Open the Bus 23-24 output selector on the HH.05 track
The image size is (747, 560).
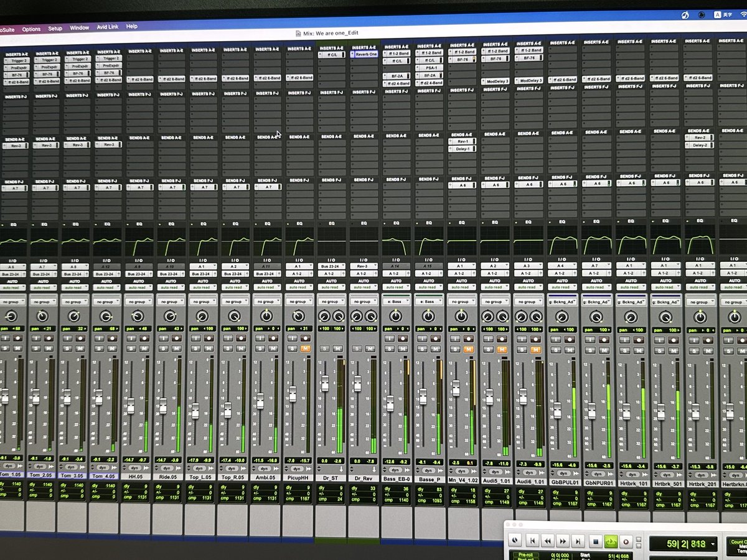coord(138,273)
